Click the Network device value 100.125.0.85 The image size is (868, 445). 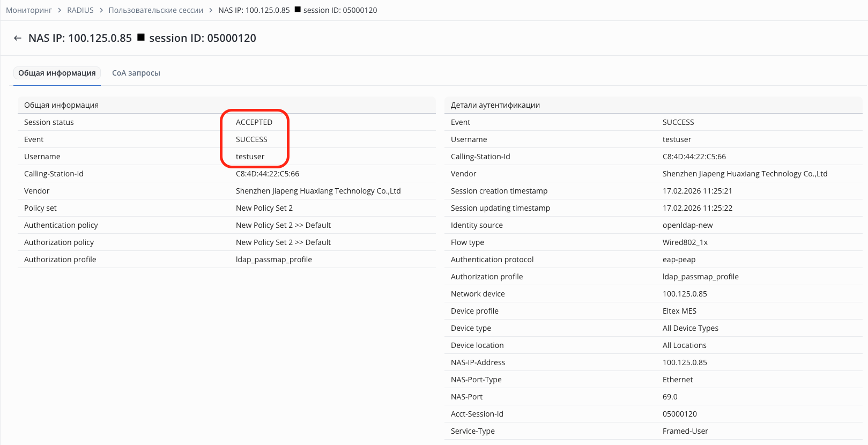pos(685,294)
